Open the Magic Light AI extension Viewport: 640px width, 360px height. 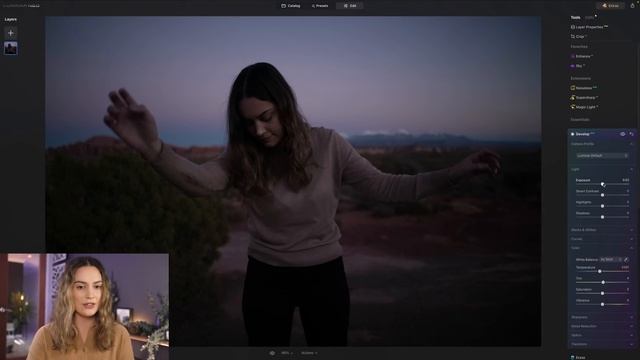point(584,107)
